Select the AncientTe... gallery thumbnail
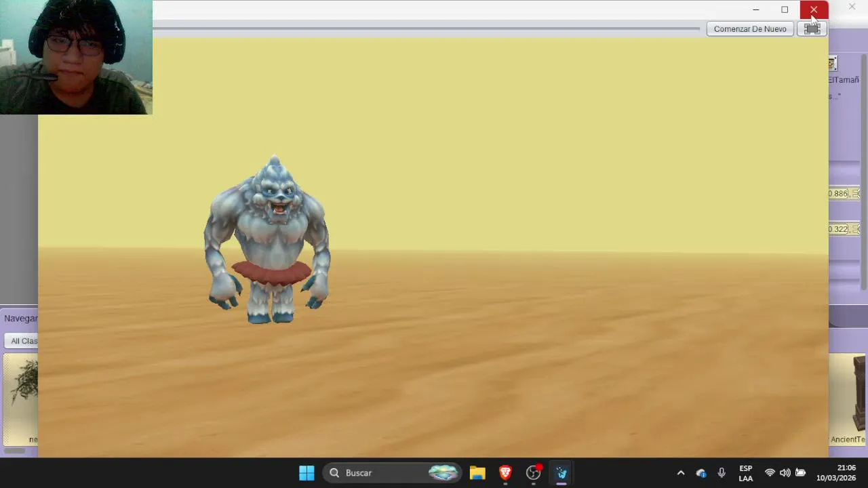Image resolution: width=868 pixels, height=488 pixels. pyautogui.click(x=848, y=400)
